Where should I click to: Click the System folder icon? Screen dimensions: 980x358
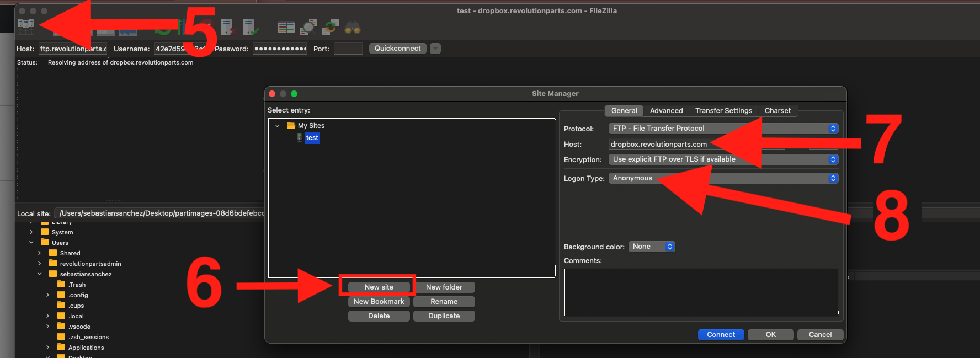(45, 232)
